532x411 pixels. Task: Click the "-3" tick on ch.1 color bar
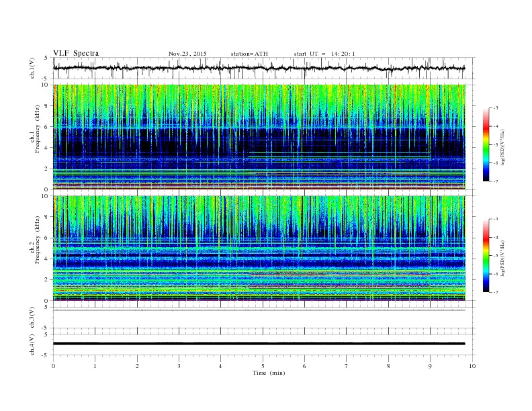click(495, 108)
